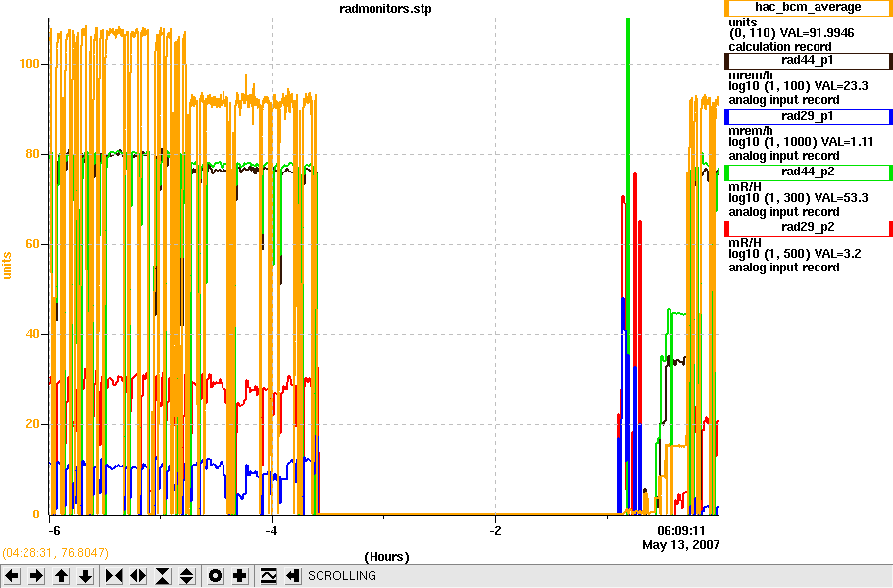Select the rad29_p1 legend entry

point(808,116)
